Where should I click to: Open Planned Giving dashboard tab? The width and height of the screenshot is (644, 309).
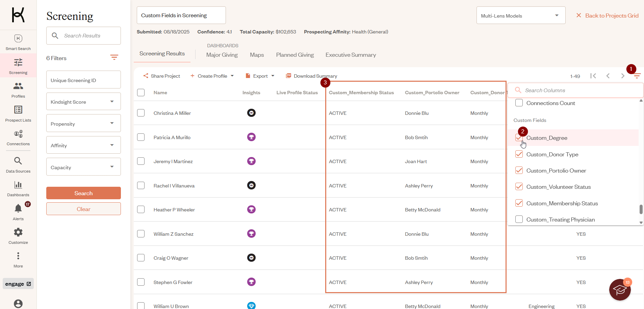coord(295,55)
